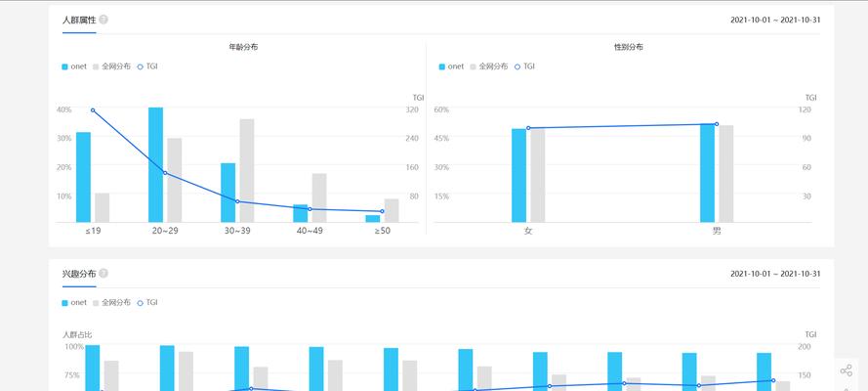Click the ≤19 age axis label
The height and width of the screenshot is (391, 868).
pyautogui.click(x=93, y=231)
